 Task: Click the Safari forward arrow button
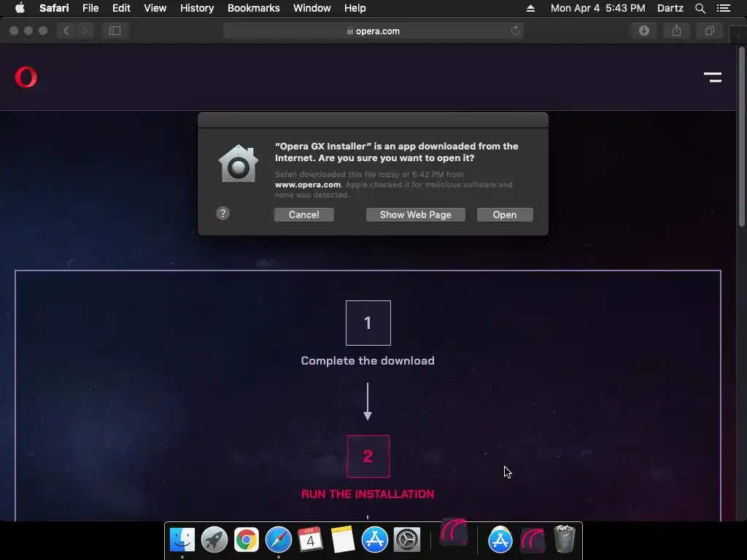pyautogui.click(x=85, y=31)
